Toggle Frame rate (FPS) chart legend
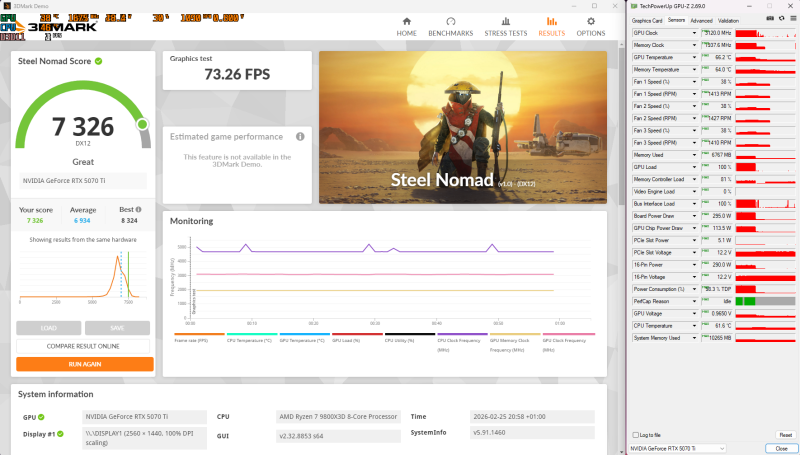The height and width of the screenshot is (455, 800). pyautogui.click(x=199, y=338)
